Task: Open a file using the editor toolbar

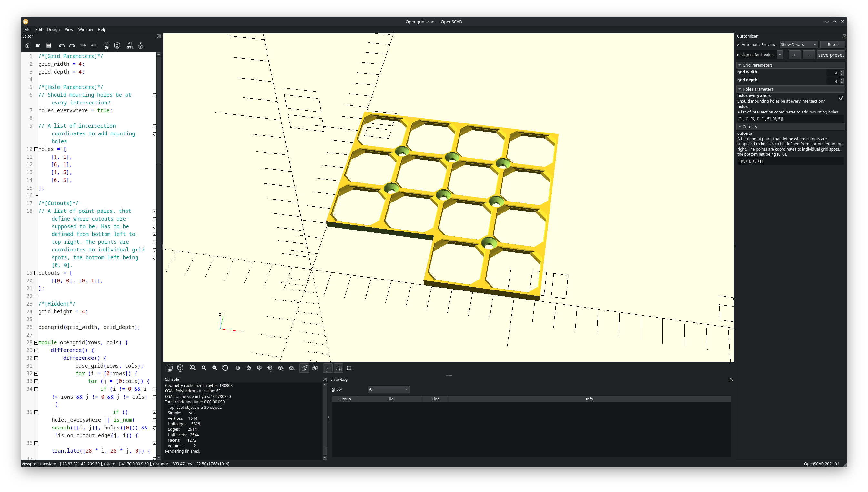Action: click(38, 45)
